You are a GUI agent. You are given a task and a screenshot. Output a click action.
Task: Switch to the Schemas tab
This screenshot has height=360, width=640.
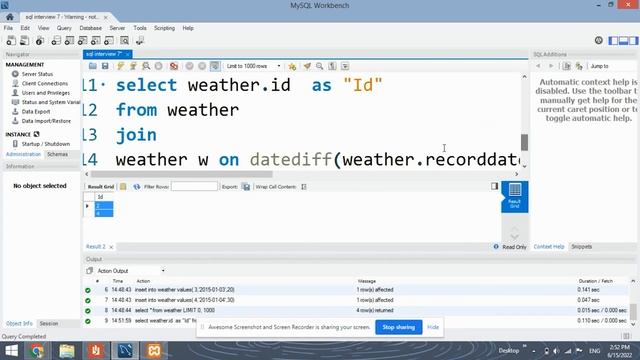pyautogui.click(x=57, y=154)
